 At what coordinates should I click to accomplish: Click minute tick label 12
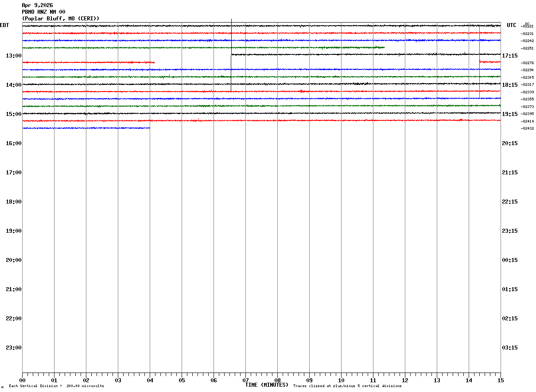pos(405,380)
